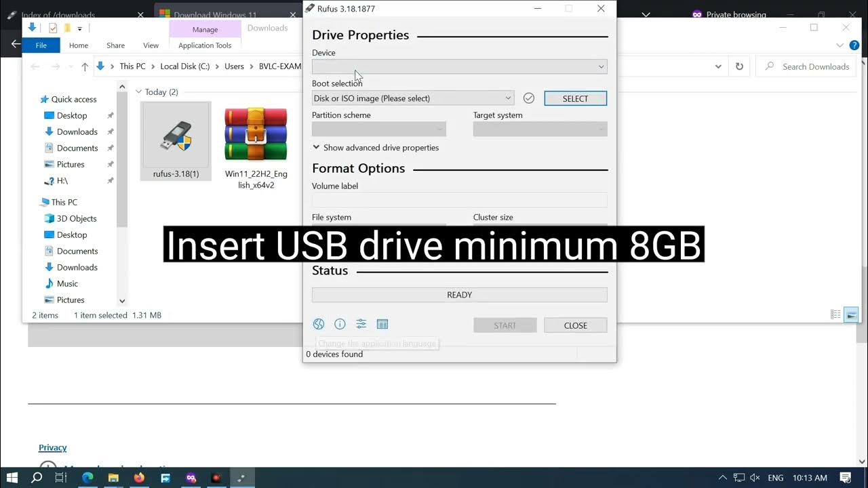Open H:\ drive in Quick access
The image size is (868, 488).
[62, 181]
